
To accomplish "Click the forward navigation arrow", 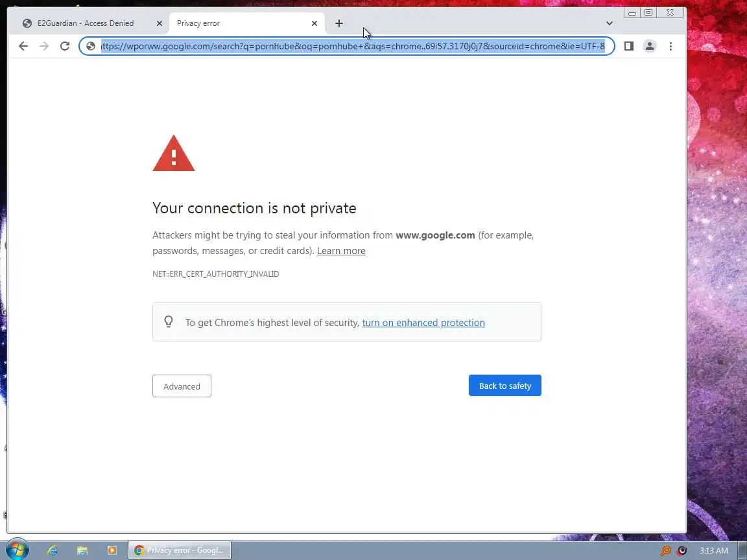I will click(x=44, y=46).
